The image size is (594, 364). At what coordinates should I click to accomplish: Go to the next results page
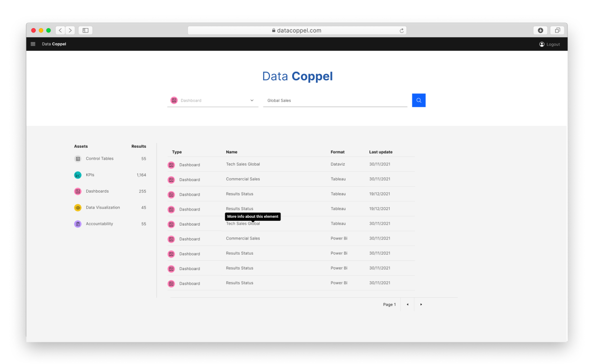pyautogui.click(x=421, y=304)
